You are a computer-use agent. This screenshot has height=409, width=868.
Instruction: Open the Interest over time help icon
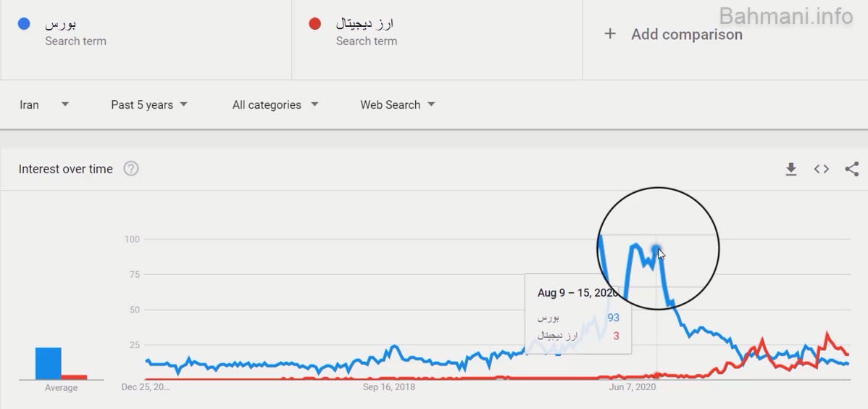(130, 169)
